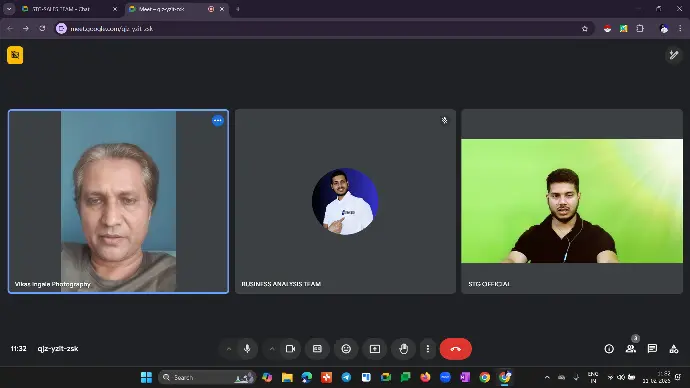Open the emoji reactions button

(346, 349)
